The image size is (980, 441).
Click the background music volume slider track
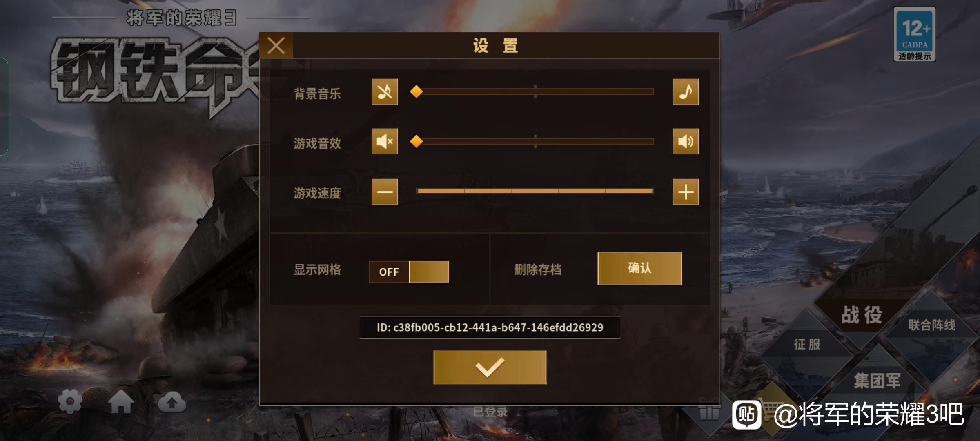click(x=535, y=92)
